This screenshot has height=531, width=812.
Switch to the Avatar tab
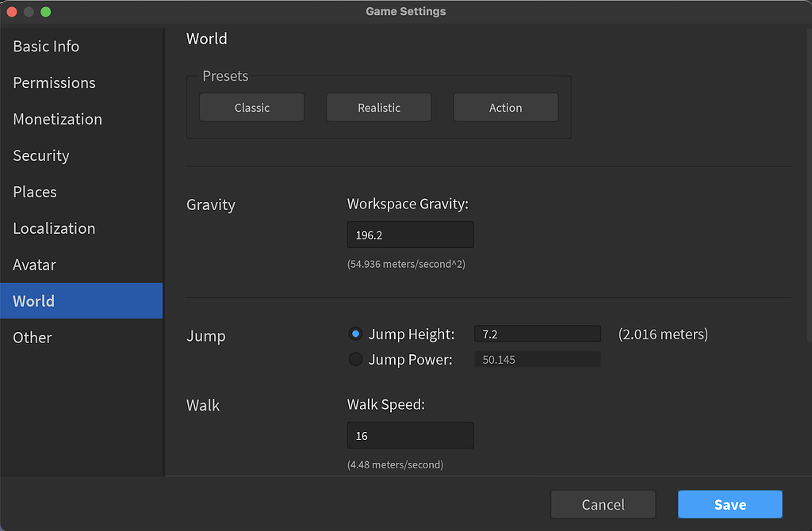point(34,265)
